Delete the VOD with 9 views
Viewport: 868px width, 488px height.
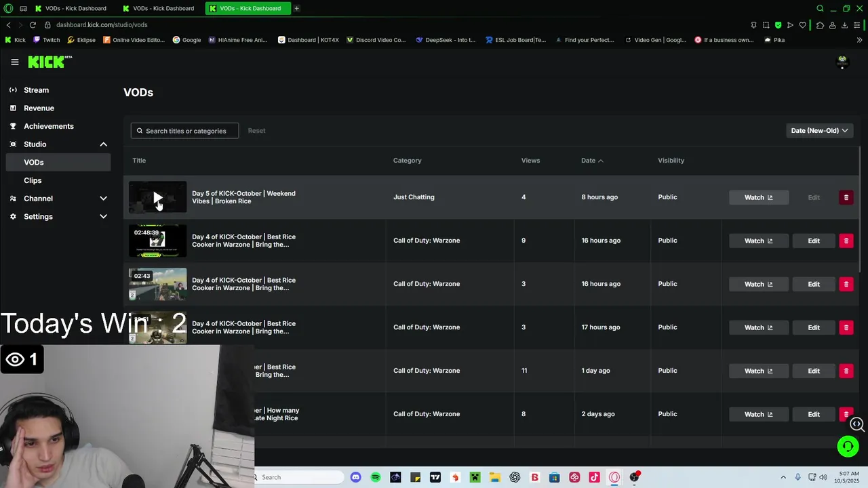[846, 241]
